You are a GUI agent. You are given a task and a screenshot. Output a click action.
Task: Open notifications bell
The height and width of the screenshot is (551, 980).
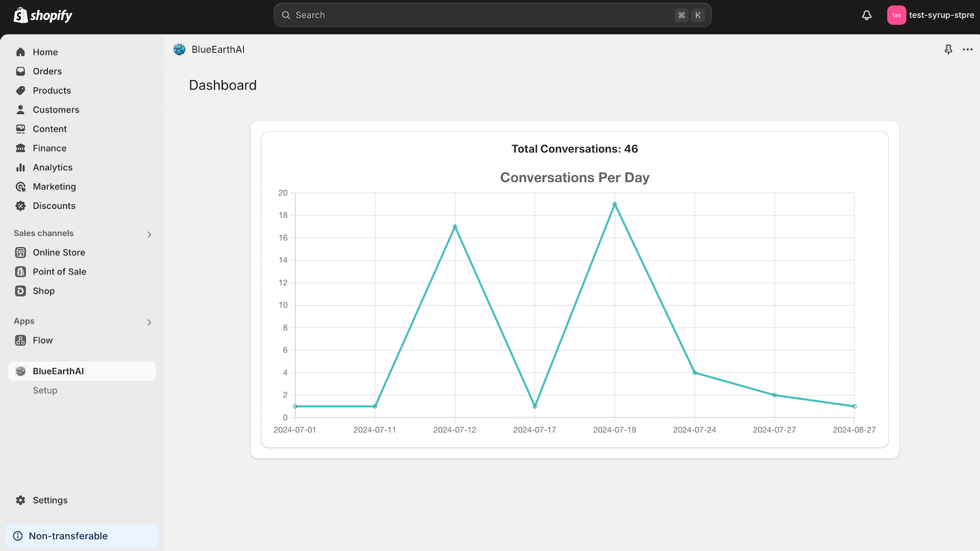(867, 15)
